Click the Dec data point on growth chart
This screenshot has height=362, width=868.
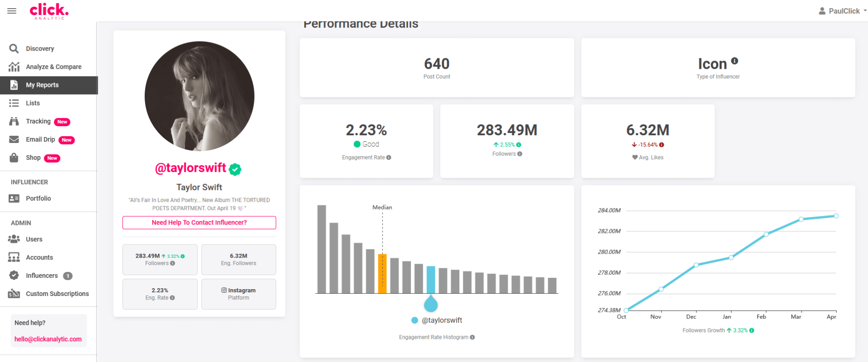[696, 265]
